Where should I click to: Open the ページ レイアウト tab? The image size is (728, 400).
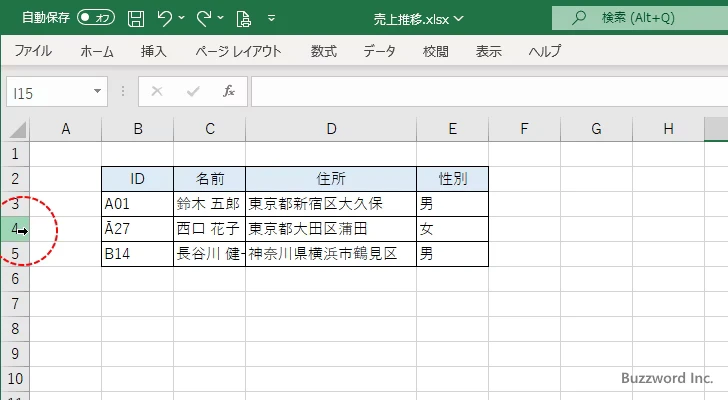tap(238, 51)
